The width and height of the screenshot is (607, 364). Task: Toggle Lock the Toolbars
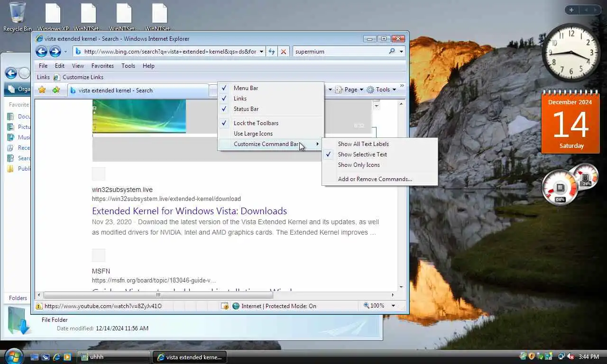(271, 123)
